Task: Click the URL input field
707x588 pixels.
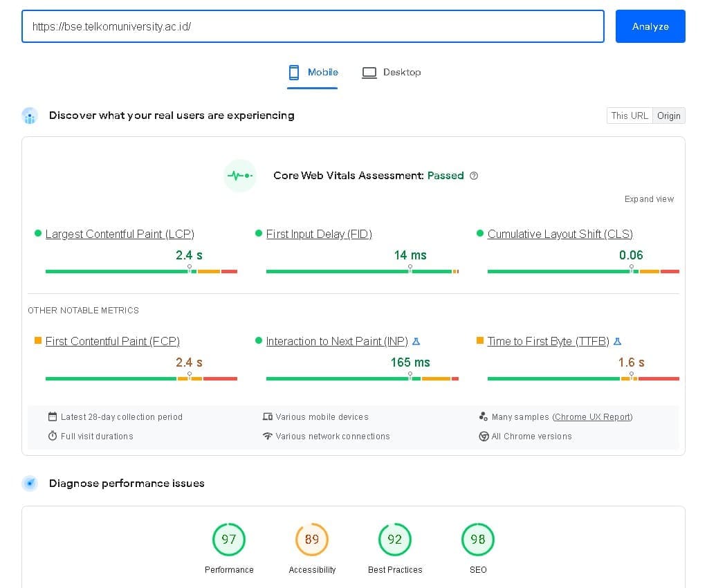Action: [x=313, y=26]
